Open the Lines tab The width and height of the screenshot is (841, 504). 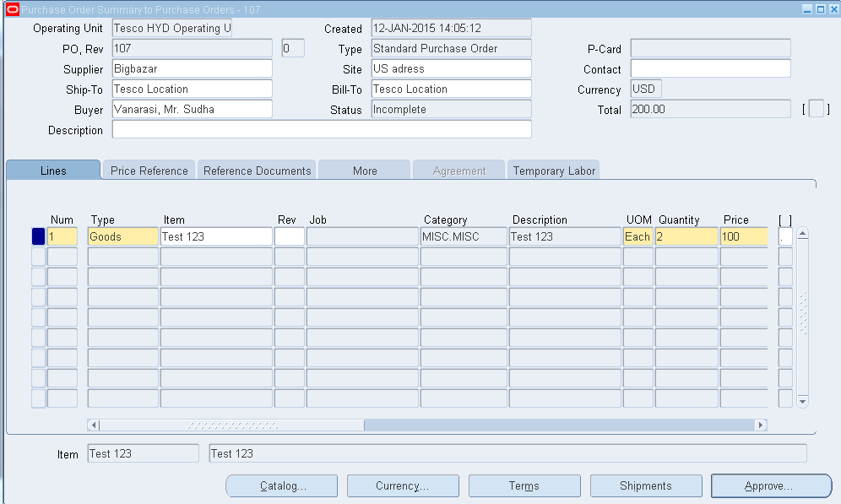coord(53,171)
